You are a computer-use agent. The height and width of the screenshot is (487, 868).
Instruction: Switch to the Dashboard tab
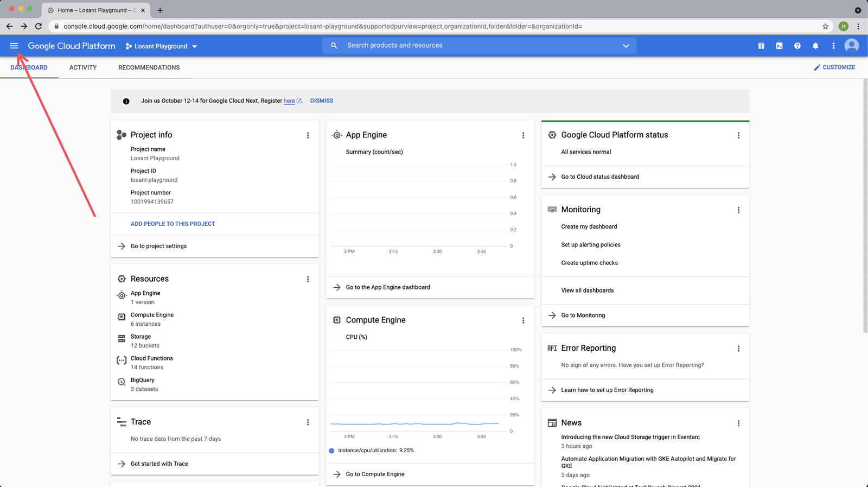[29, 68]
